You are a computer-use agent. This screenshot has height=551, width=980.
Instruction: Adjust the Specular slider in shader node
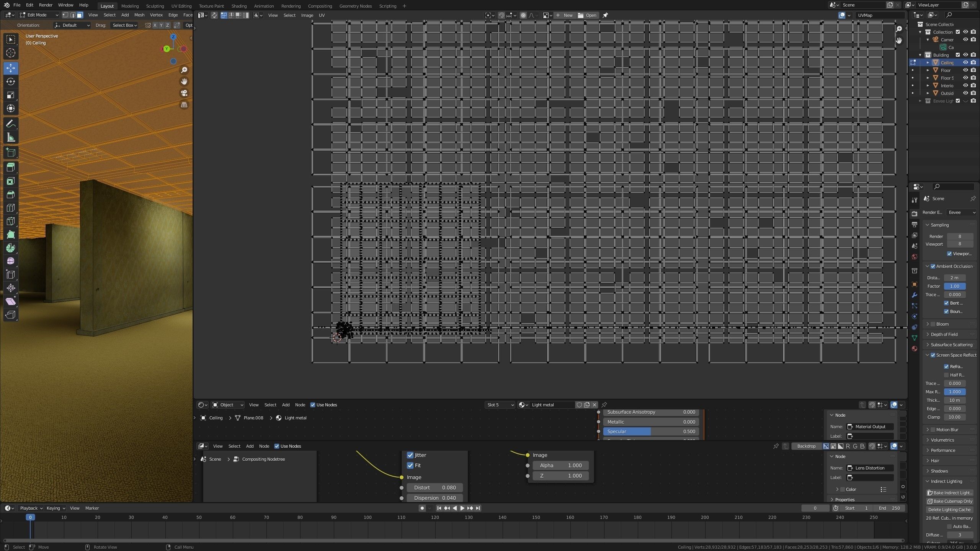point(651,431)
